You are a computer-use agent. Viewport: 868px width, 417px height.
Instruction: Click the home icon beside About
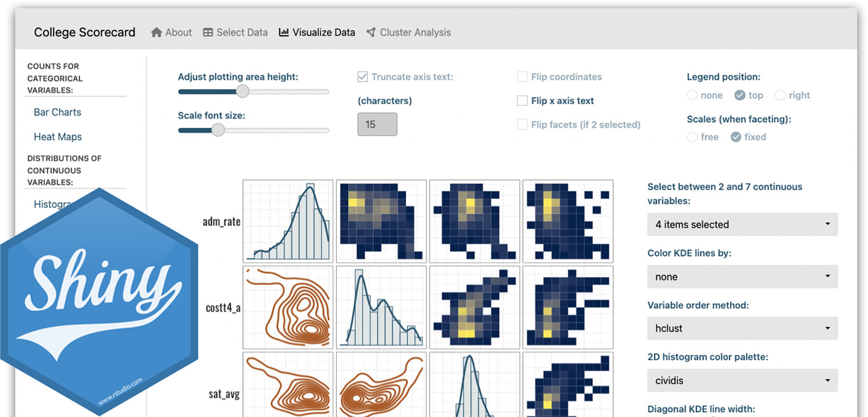point(156,32)
